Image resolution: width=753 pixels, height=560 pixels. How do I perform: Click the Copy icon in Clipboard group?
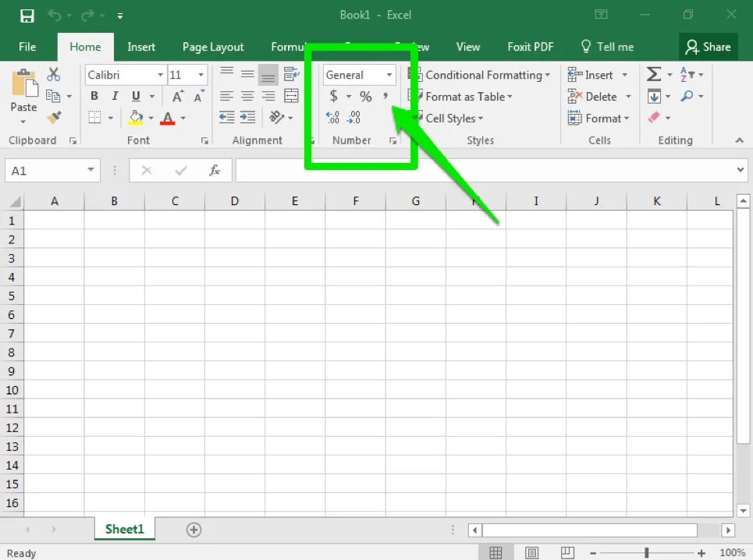[53, 96]
